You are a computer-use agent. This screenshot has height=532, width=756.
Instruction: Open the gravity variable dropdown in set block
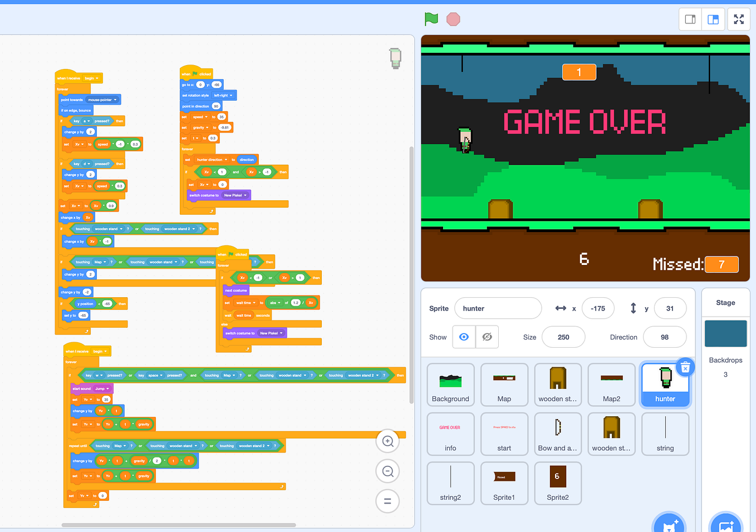tap(200, 127)
